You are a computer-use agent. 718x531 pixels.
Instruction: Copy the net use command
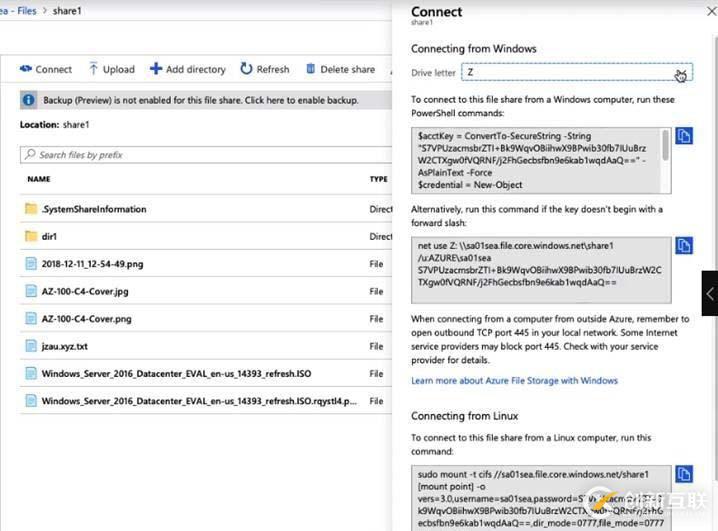pyautogui.click(x=684, y=245)
